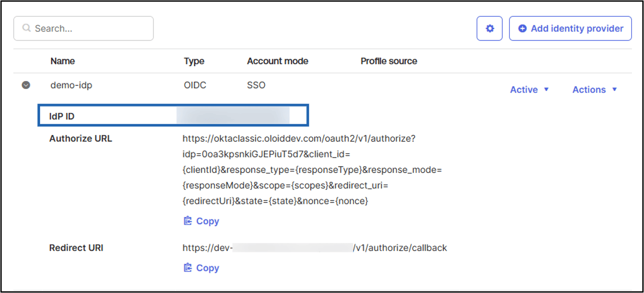
Task: Collapse the demo-idp row chevron
Action: (26, 85)
